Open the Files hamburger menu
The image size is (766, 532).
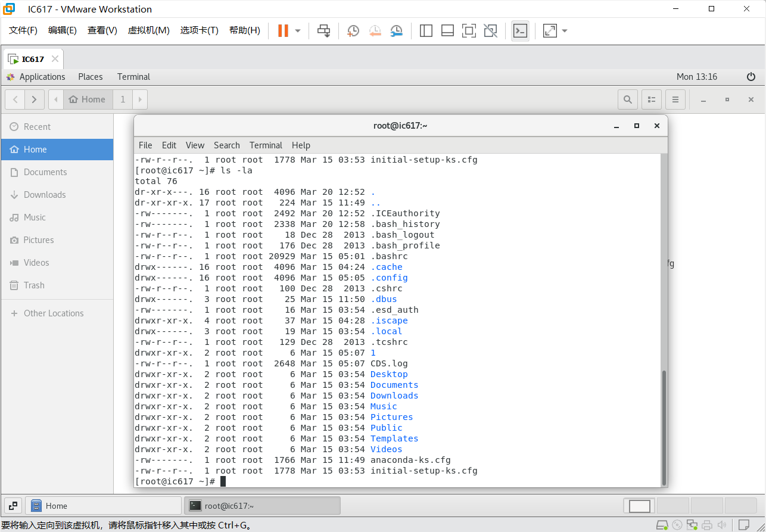tap(675, 99)
